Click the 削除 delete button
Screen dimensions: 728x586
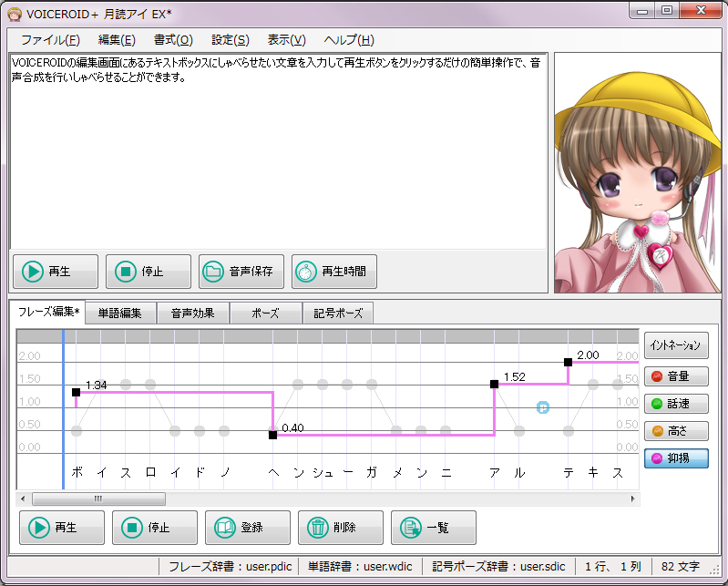(341, 528)
